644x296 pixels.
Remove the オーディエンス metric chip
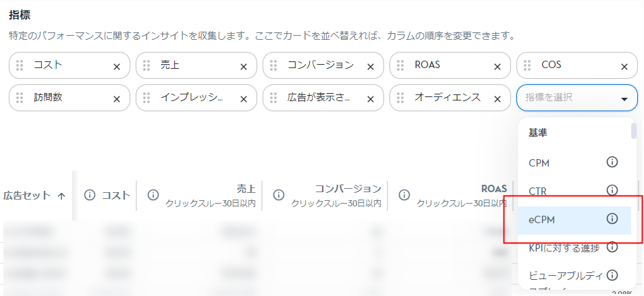498,98
